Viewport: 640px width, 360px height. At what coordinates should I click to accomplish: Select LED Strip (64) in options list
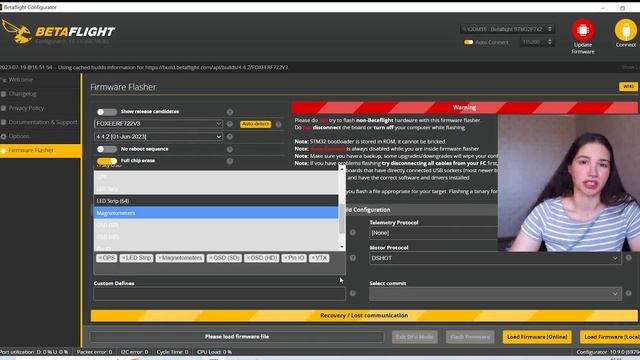click(216, 201)
